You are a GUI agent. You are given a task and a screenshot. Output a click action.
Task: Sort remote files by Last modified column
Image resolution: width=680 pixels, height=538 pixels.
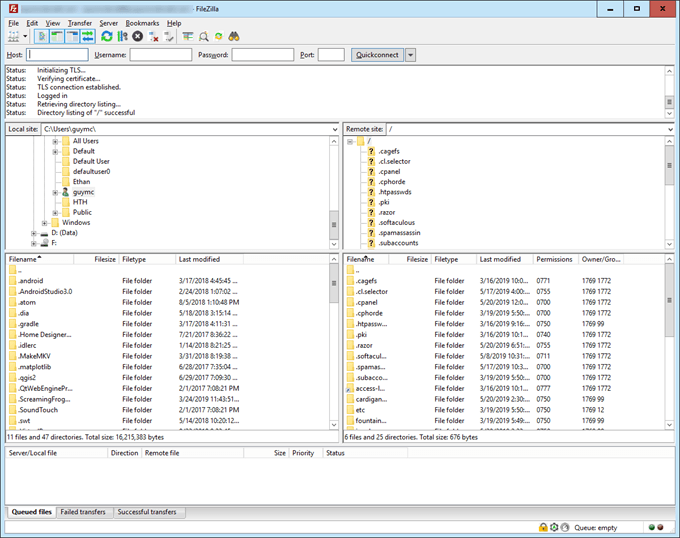click(x=500, y=259)
